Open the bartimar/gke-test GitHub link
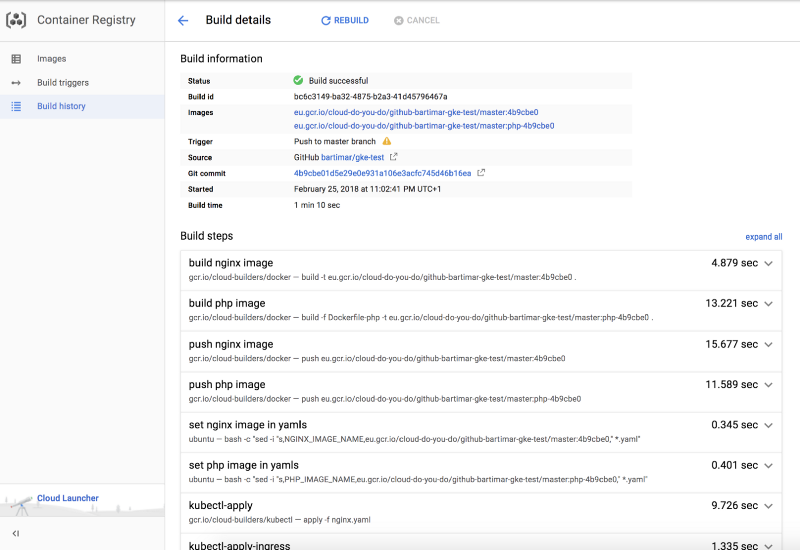 [x=352, y=157]
